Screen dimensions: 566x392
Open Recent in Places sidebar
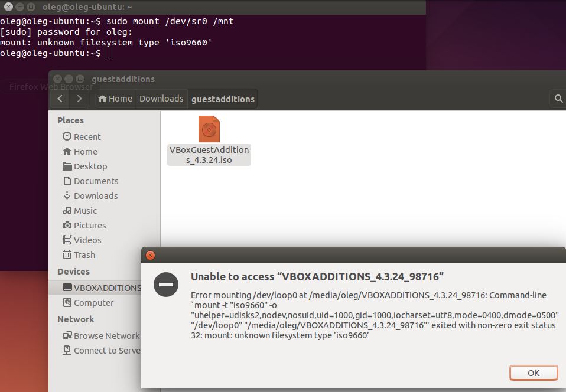tap(87, 137)
